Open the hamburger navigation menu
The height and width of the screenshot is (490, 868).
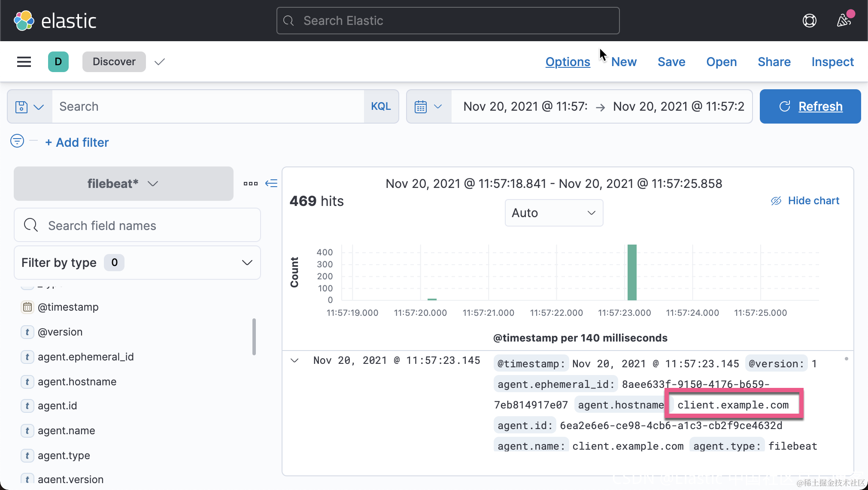pos(24,62)
